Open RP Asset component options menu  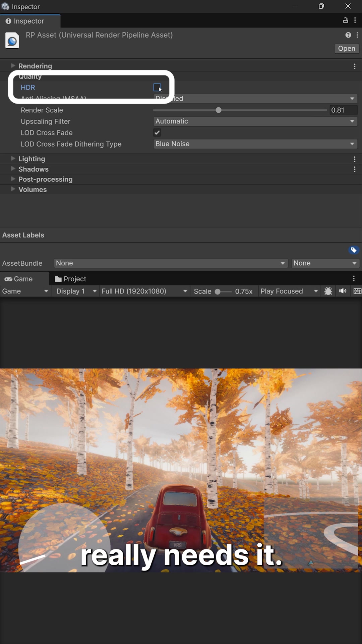357,35
